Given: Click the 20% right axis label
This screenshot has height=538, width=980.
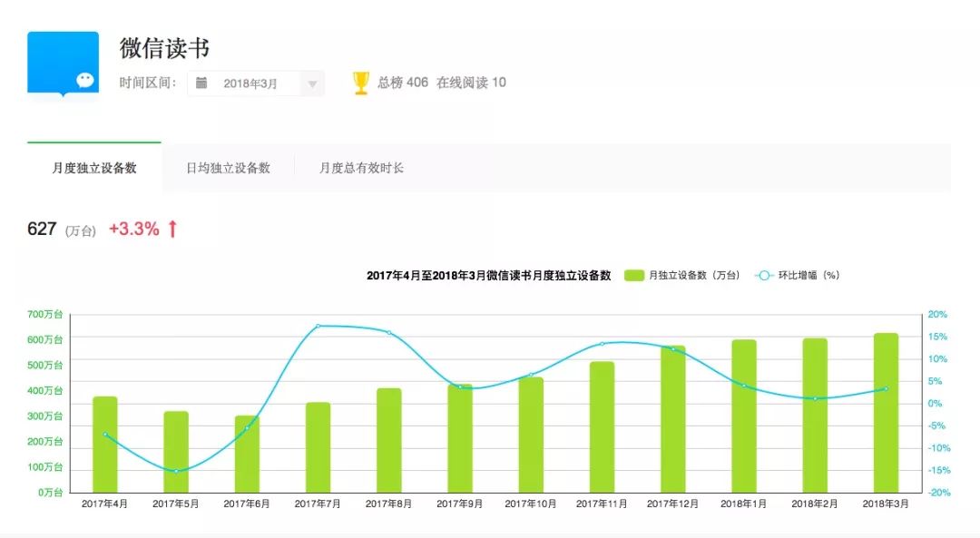Looking at the screenshot, I should click(x=937, y=314).
